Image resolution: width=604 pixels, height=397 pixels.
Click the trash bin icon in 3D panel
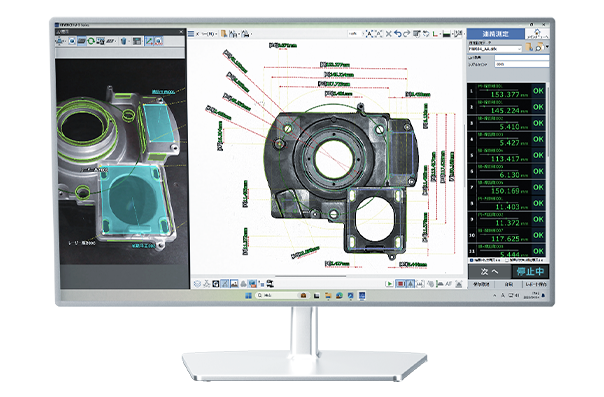coord(124,41)
